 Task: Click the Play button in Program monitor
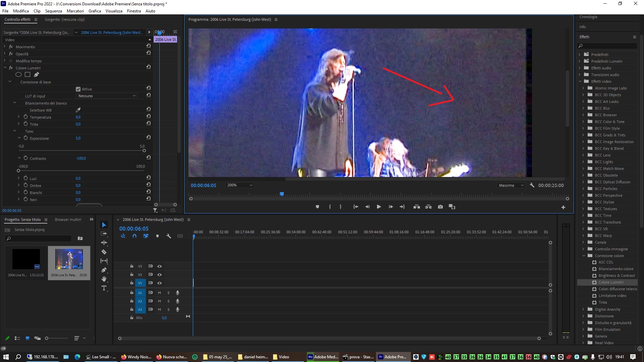pyautogui.click(x=379, y=207)
